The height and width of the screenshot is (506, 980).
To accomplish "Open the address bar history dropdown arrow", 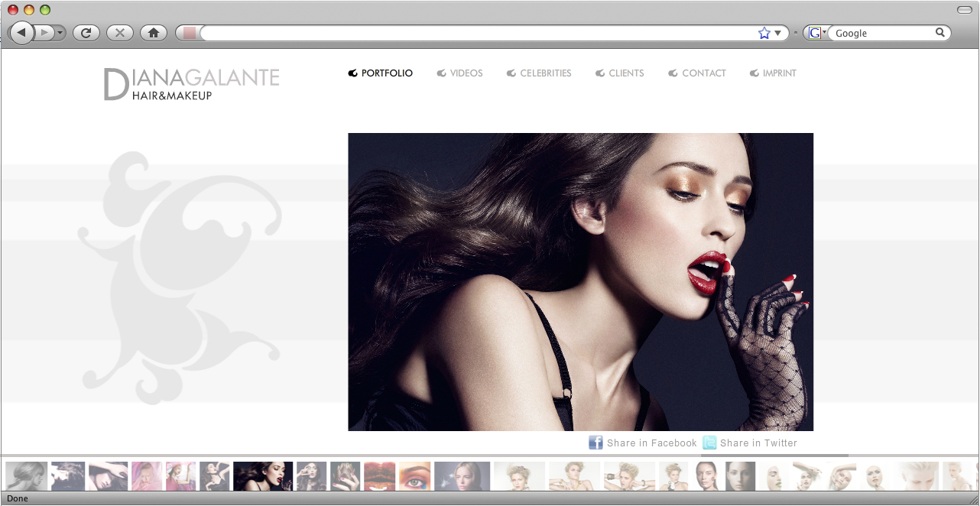I will 778,33.
